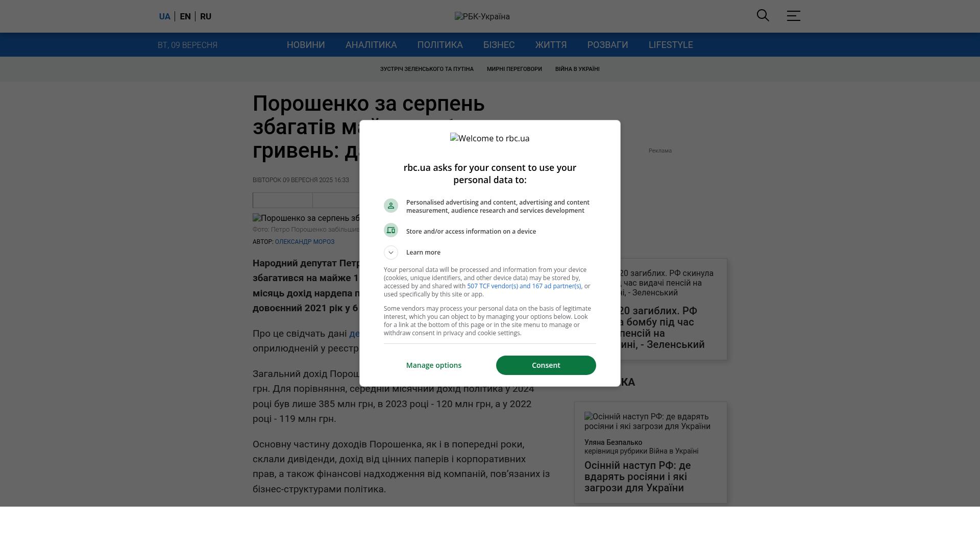The height and width of the screenshot is (551, 980).
Task: Click the store on device icon
Action: pyautogui.click(x=391, y=230)
